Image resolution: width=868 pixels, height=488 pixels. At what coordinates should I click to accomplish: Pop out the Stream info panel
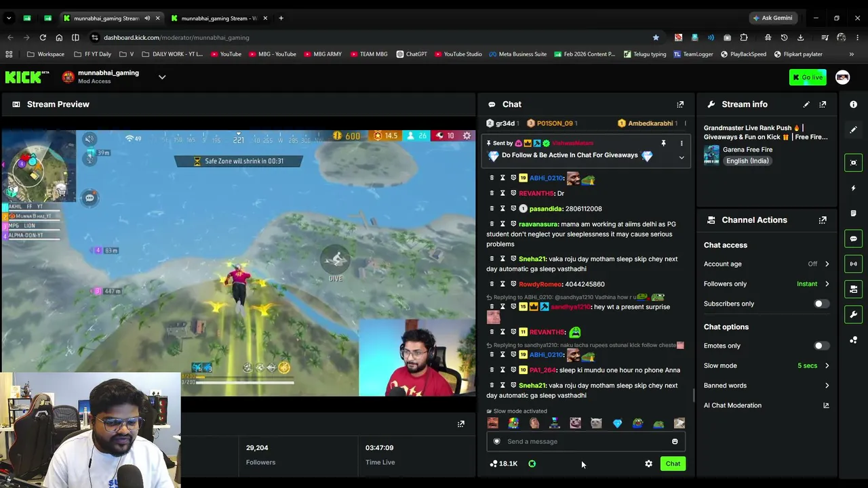(823, 104)
